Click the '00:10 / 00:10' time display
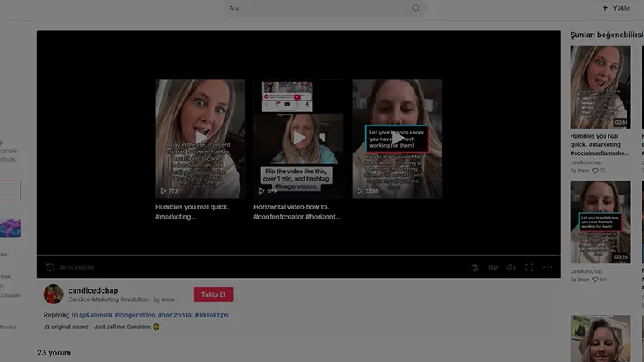Viewport: 644px width, 362px height. click(x=76, y=267)
